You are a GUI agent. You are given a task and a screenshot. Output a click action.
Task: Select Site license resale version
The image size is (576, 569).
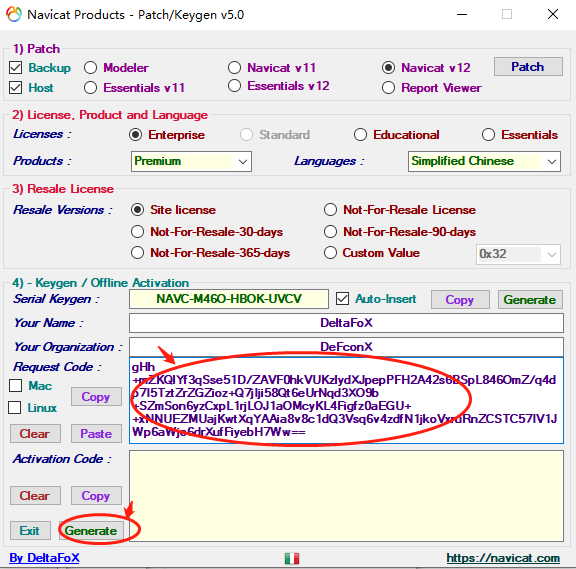pyautogui.click(x=137, y=210)
